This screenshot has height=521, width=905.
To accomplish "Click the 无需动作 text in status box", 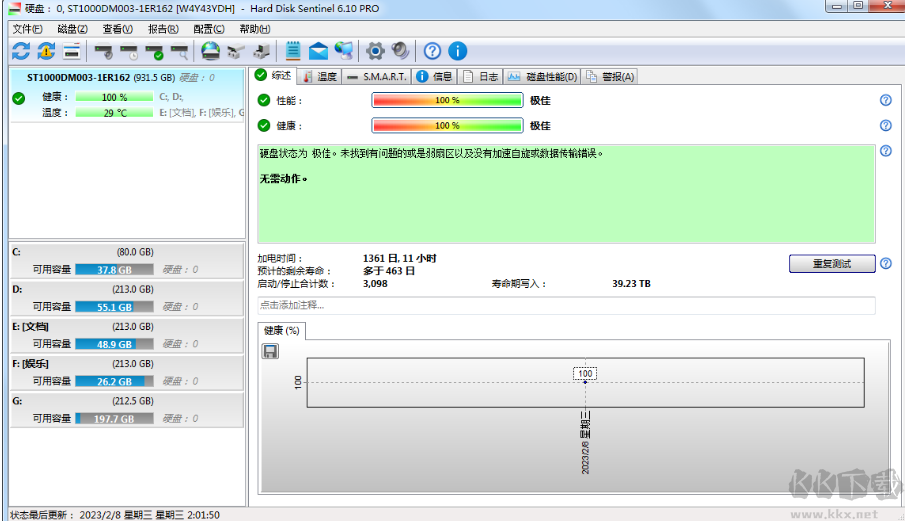I will point(283,179).
